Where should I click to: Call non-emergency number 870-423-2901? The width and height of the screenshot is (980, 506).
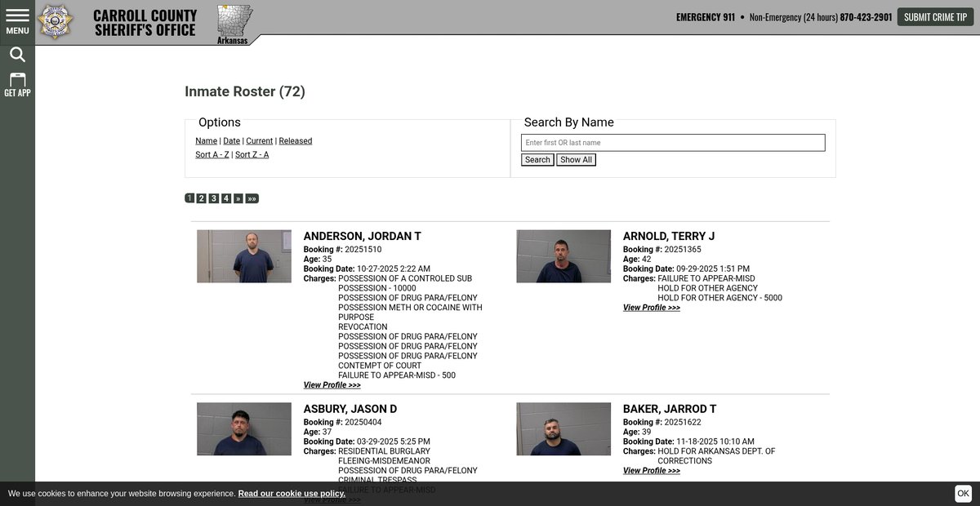[x=866, y=17]
